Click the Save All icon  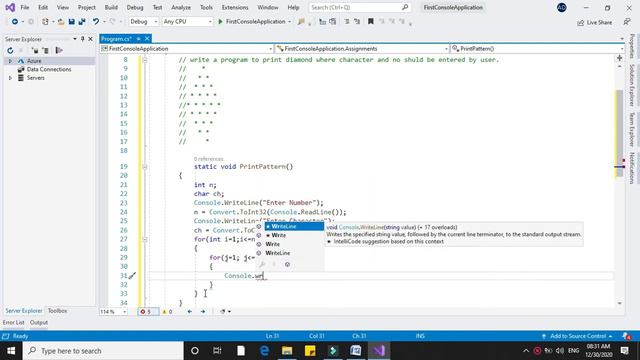[82, 22]
